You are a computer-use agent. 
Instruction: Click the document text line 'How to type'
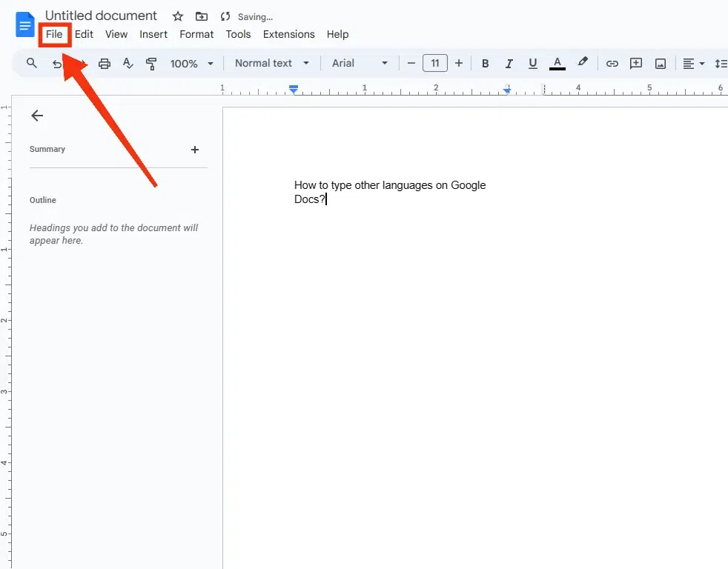(x=390, y=185)
